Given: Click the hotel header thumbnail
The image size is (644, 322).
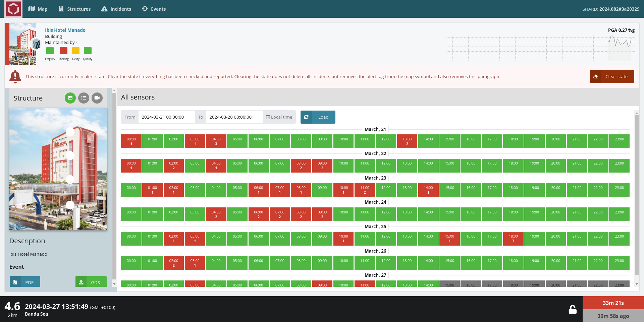Looking at the screenshot, I should [x=23, y=44].
